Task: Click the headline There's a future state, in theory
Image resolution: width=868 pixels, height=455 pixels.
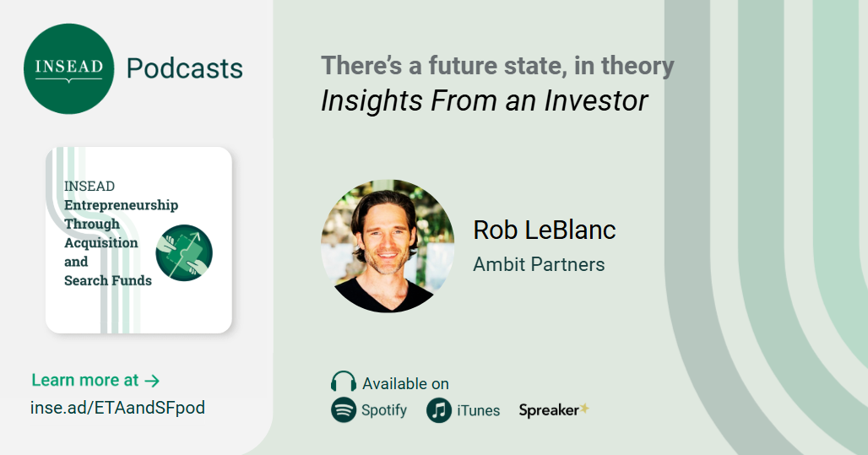Action: (497, 66)
